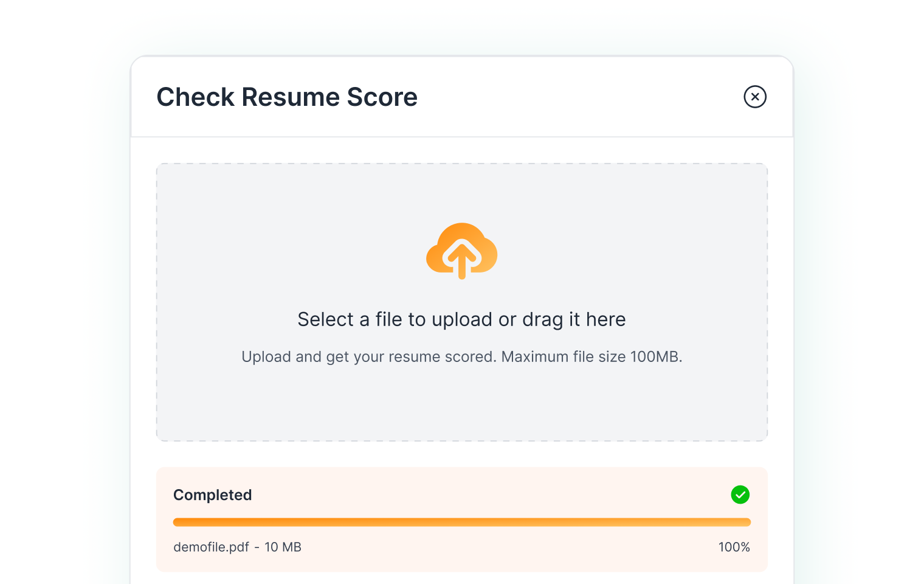Viewport: 924px width, 584px height.
Task: Click the "Maximum file size 100MB" note
Action: (591, 356)
